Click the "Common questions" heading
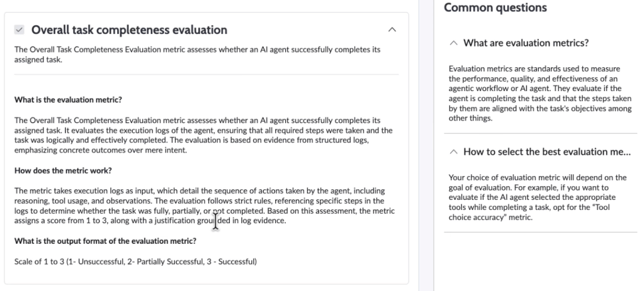The image size is (644, 291). [495, 8]
